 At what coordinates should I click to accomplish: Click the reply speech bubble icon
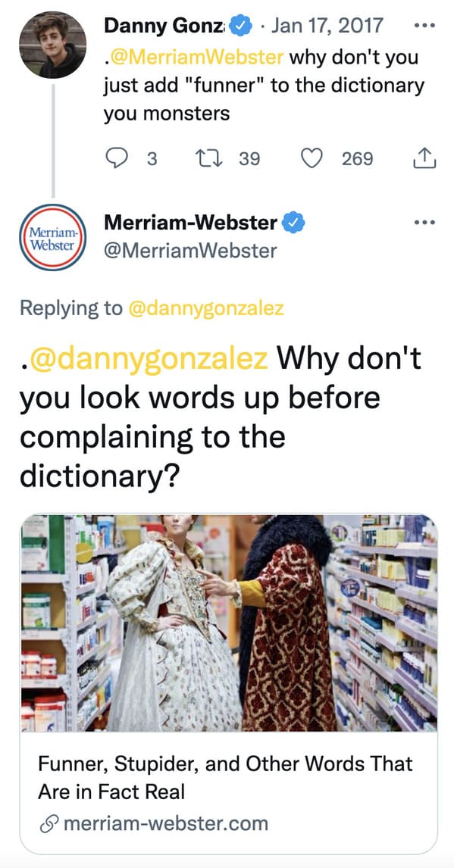(x=116, y=159)
